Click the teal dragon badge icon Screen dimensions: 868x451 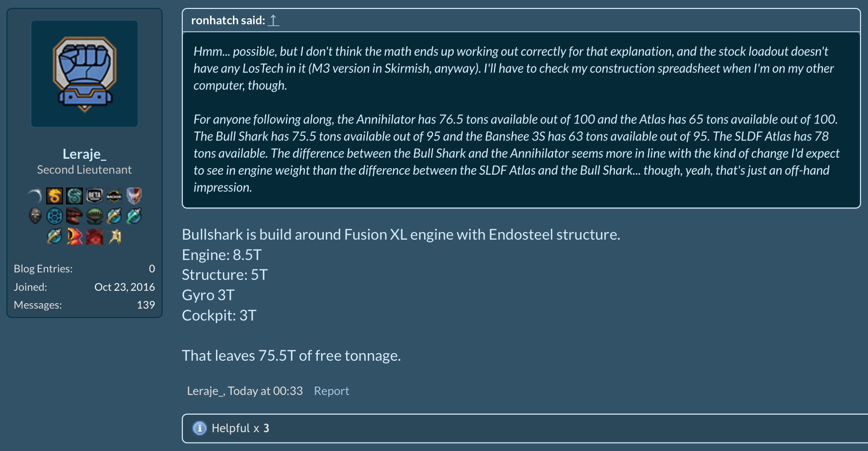click(74, 196)
